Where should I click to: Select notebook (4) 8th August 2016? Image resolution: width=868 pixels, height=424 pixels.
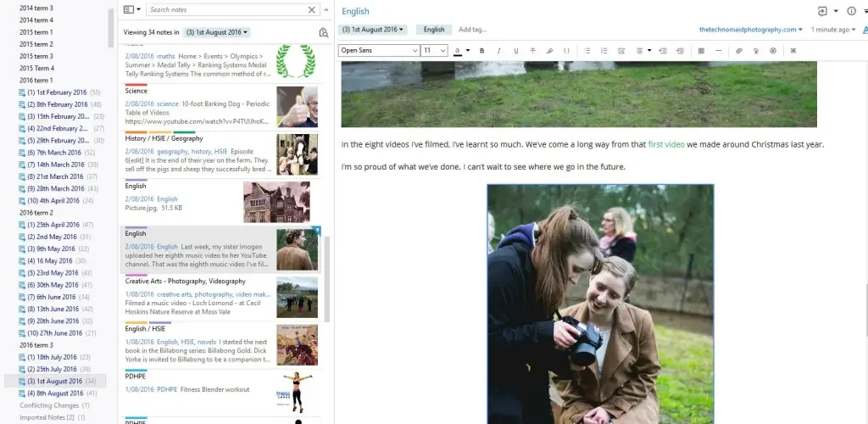pyautogui.click(x=58, y=393)
